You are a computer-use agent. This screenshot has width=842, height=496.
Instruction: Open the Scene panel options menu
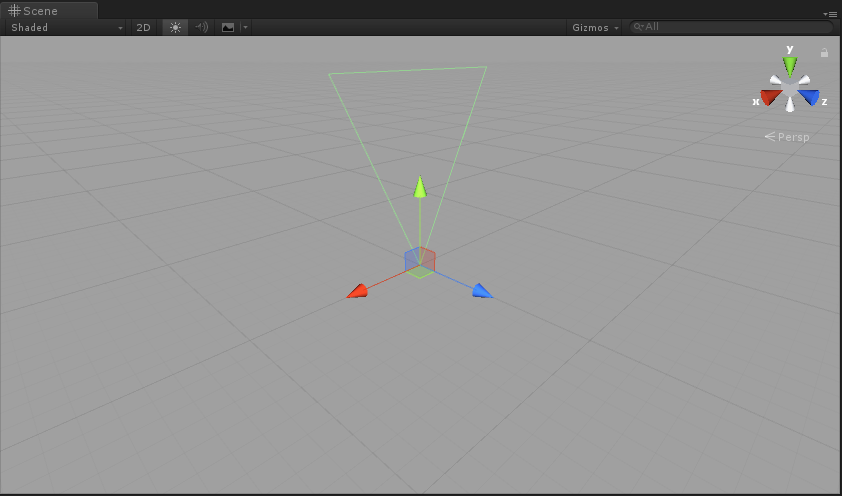click(830, 14)
